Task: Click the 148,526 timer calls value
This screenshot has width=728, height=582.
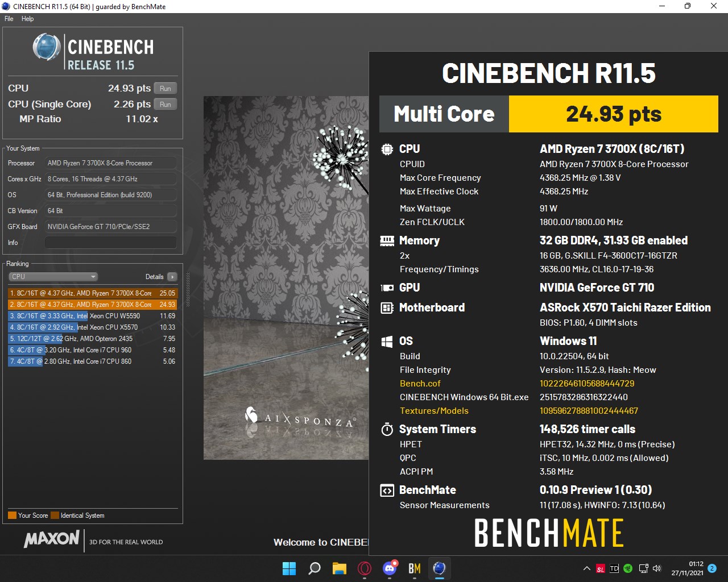Action: tap(588, 429)
